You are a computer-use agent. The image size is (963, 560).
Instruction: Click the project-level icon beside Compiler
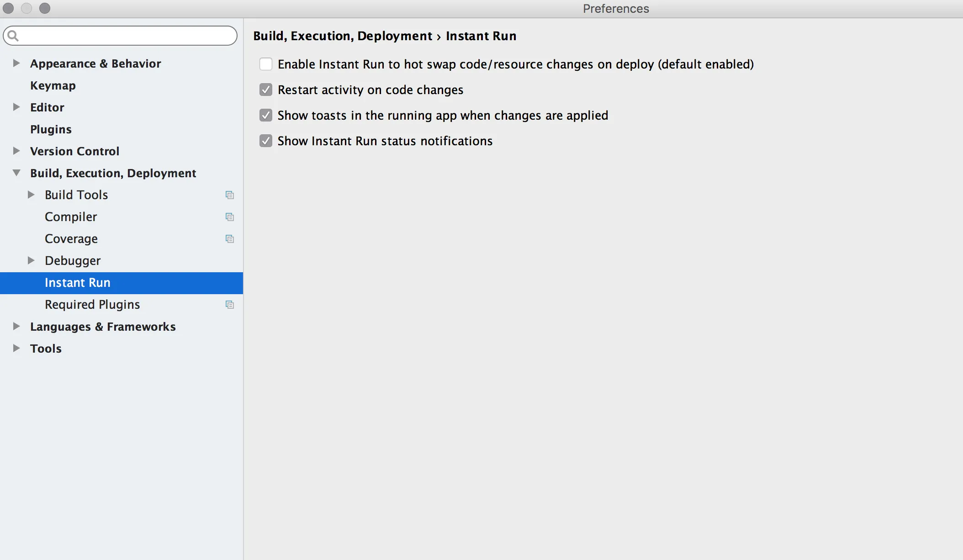[230, 217]
